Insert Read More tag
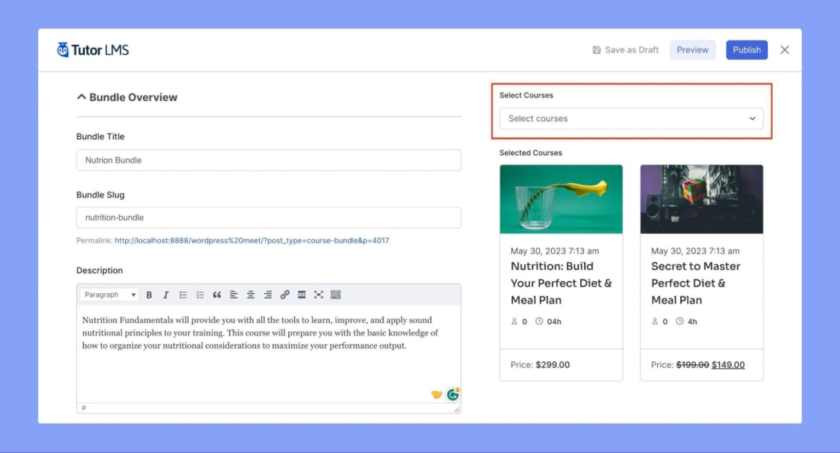Viewport: 840px width, 453px height. tap(302, 295)
